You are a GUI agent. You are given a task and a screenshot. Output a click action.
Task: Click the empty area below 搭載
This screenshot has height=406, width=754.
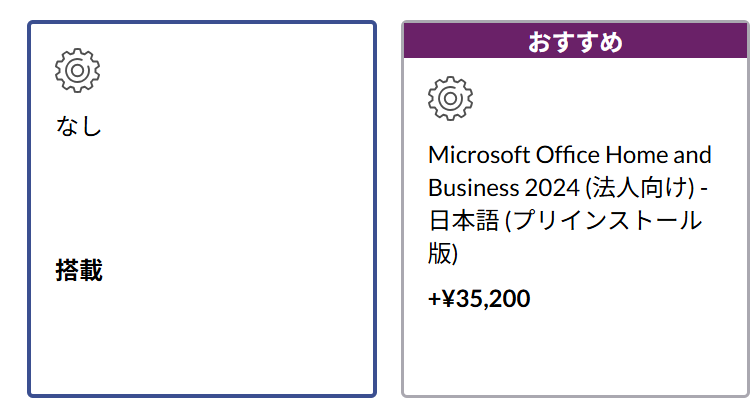pos(200,340)
